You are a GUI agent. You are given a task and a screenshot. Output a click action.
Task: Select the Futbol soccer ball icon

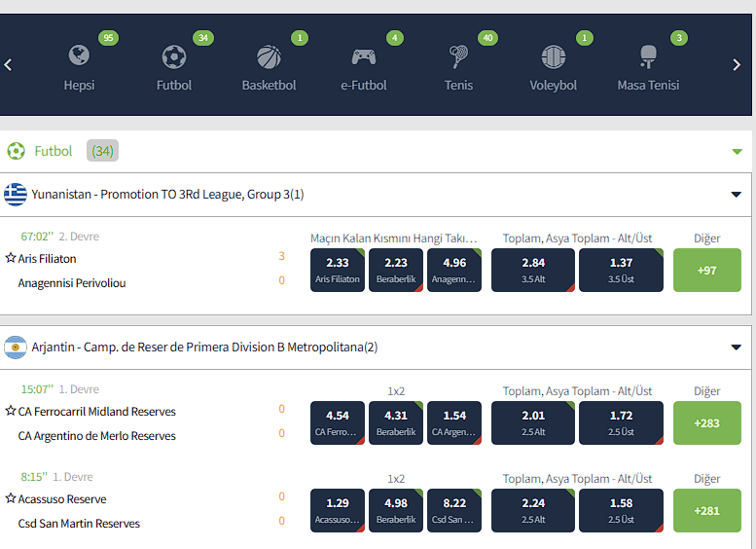click(174, 56)
